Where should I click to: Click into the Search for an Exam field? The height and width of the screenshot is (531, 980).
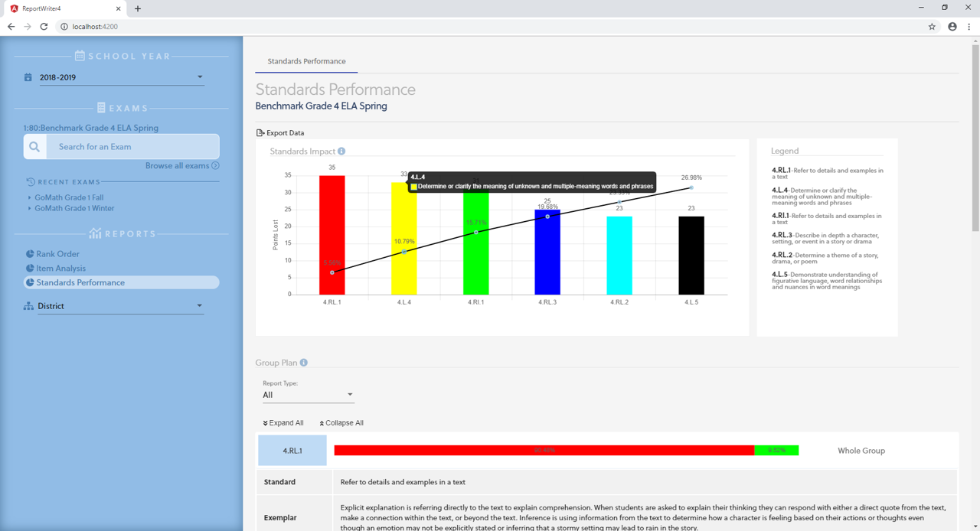coord(132,147)
